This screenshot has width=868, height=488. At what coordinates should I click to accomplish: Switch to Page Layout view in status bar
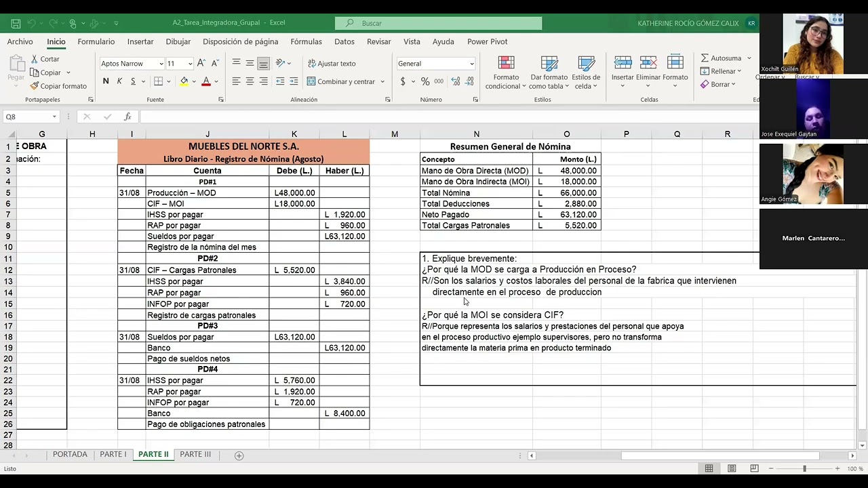pos(732,468)
